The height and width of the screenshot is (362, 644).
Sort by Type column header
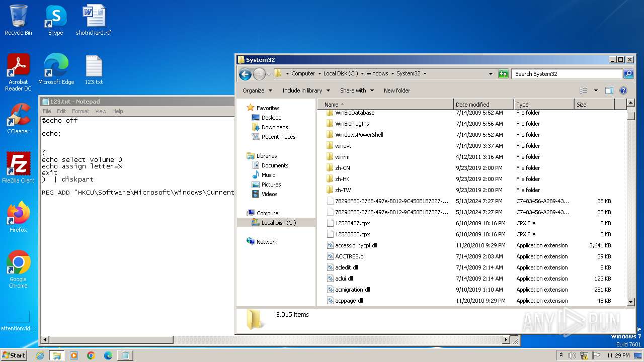tap(544, 105)
